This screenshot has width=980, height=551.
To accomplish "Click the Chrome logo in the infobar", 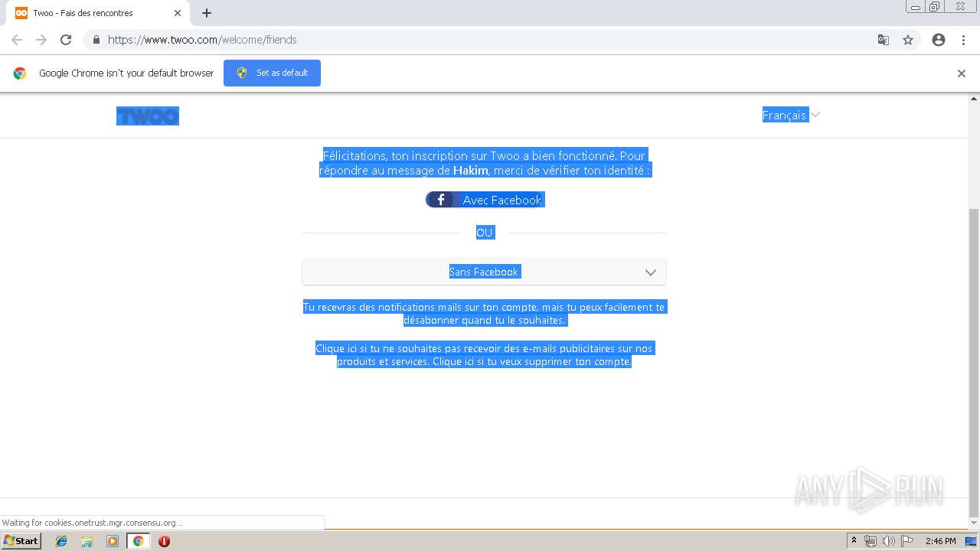I will tap(20, 73).
